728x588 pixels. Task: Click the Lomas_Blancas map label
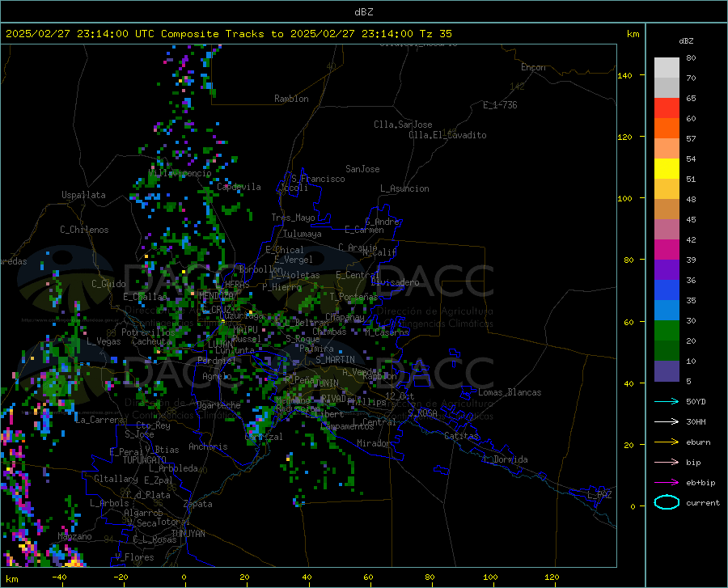[x=510, y=392]
